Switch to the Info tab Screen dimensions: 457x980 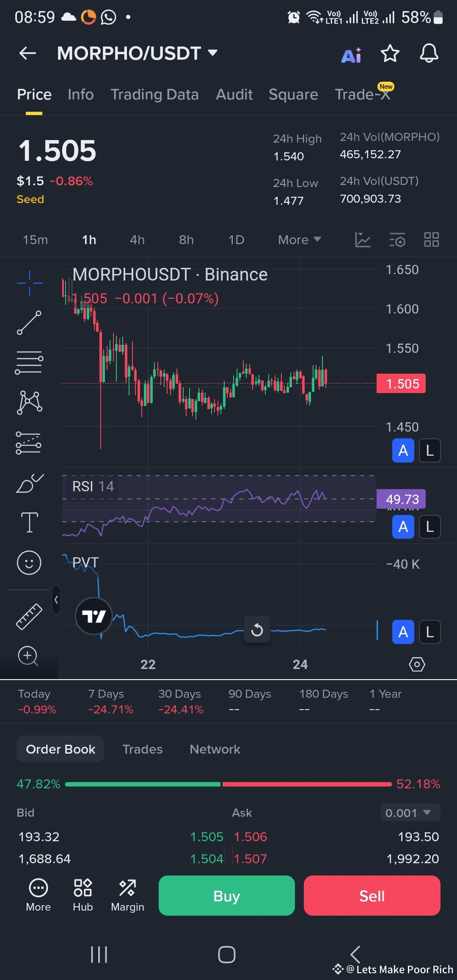(x=80, y=94)
